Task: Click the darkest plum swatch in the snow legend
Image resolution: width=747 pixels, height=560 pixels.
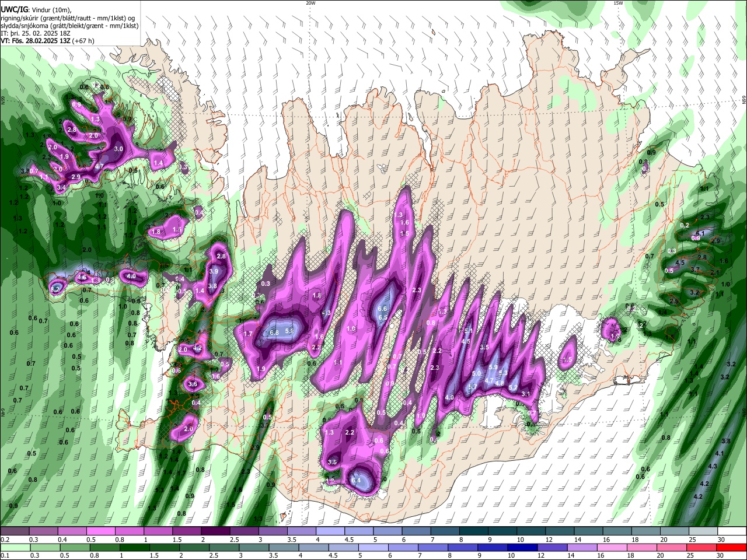Action: tap(215, 531)
